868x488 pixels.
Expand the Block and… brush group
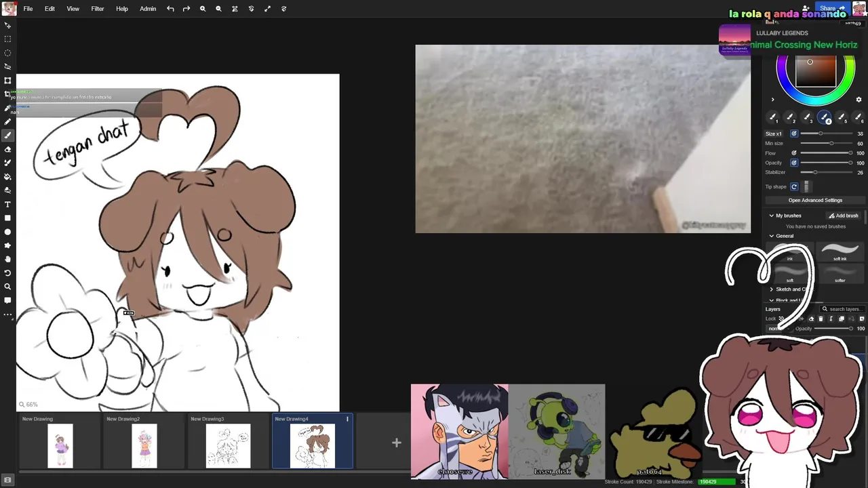point(772,300)
